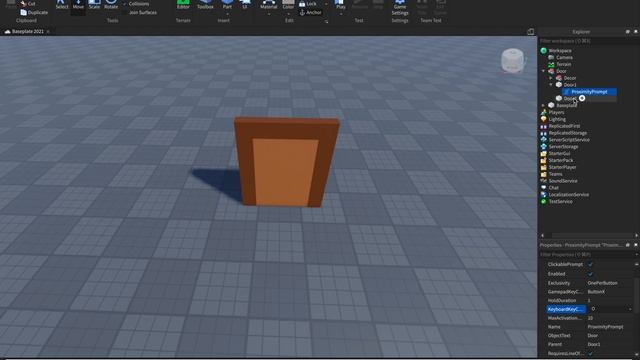Insert a new Part
The height and width of the screenshot is (360, 640).
coord(227,5)
